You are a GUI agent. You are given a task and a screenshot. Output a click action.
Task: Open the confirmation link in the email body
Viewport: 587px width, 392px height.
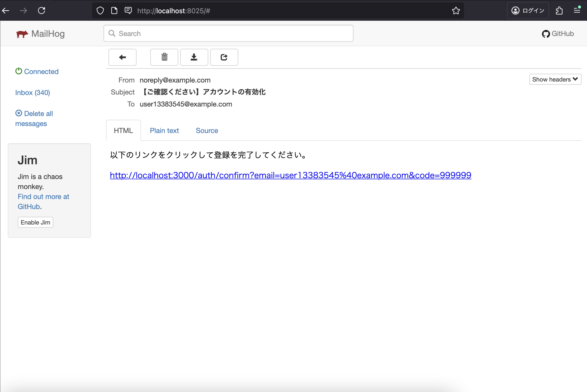(x=290, y=175)
